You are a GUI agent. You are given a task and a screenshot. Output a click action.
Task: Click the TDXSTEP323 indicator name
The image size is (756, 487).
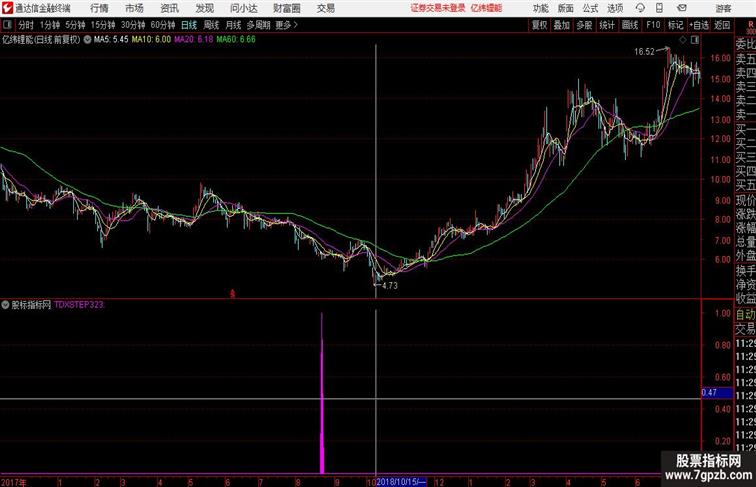point(79,305)
